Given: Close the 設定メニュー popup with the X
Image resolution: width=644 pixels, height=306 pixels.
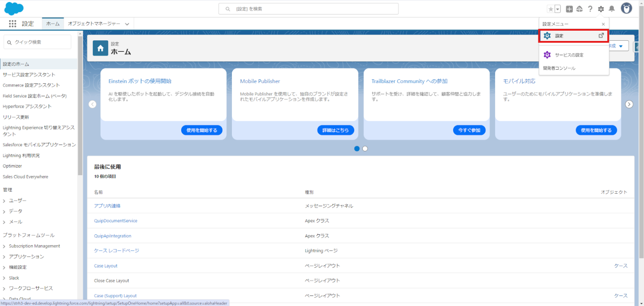Looking at the screenshot, I should coord(602,24).
